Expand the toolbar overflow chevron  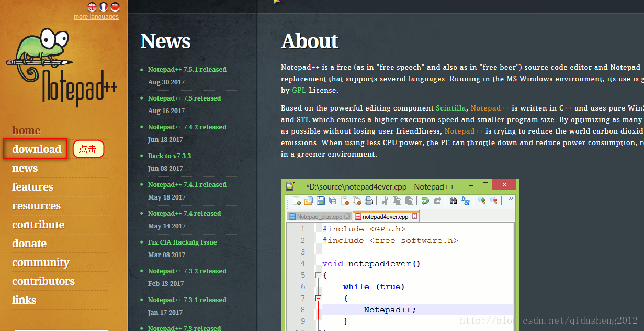pyautogui.click(x=511, y=198)
